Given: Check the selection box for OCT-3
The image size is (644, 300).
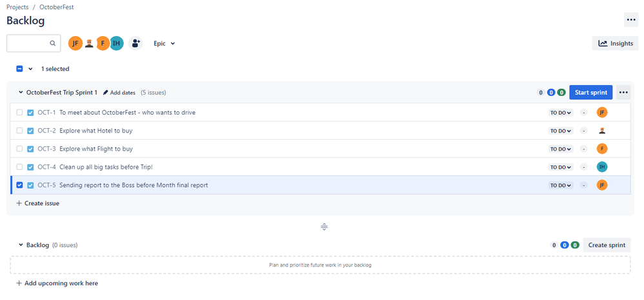Looking at the screenshot, I should tap(19, 149).
